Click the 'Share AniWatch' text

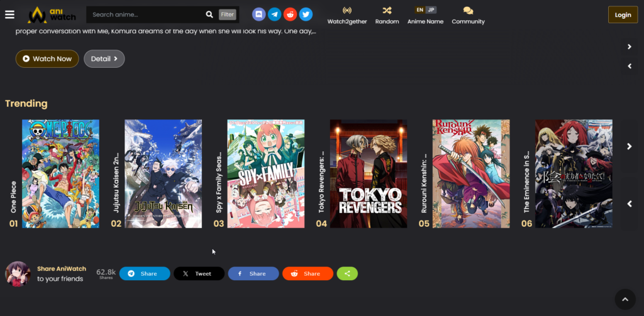tap(62, 269)
